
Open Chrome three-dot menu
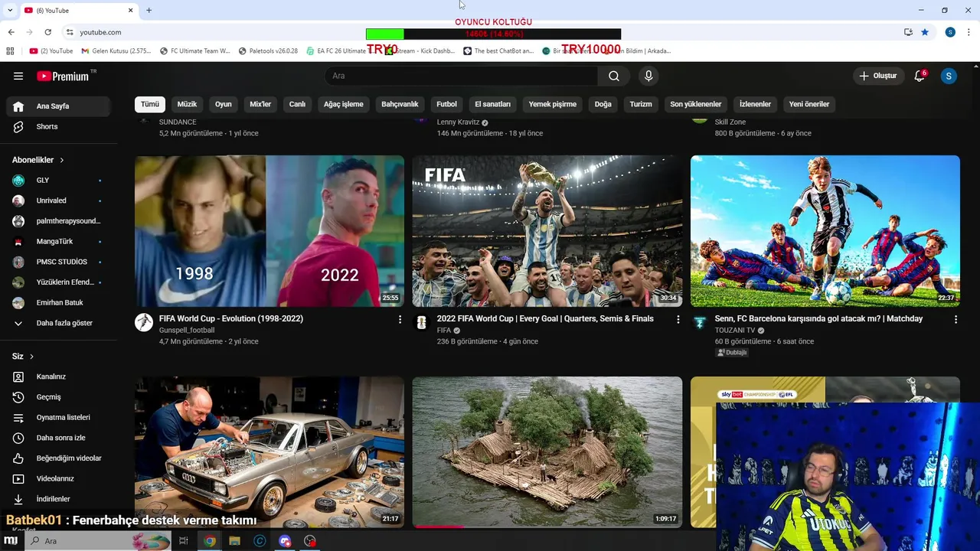pyautogui.click(x=969, y=32)
